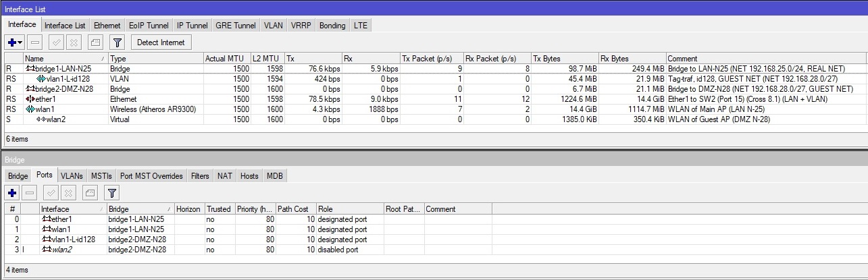Image resolution: width=868 pixels, height=280 pixels.
Task: Open the VRRP tab
Action: coord(301,26)
